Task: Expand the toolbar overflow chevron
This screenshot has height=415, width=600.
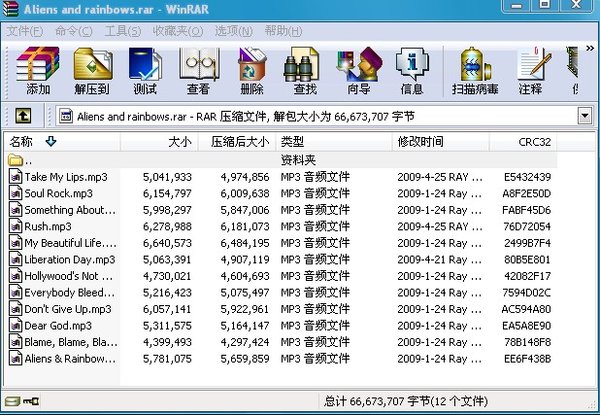Action: pos(590,49)
